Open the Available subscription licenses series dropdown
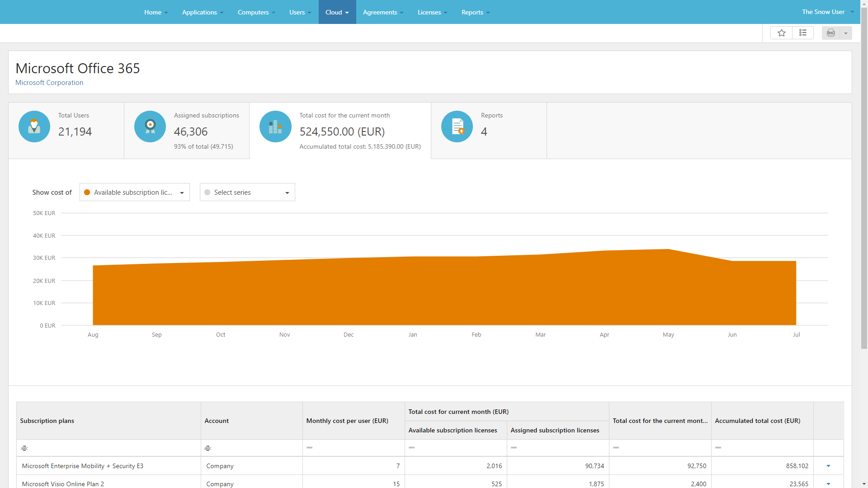868x488 pixels. (x=135, y=192)
